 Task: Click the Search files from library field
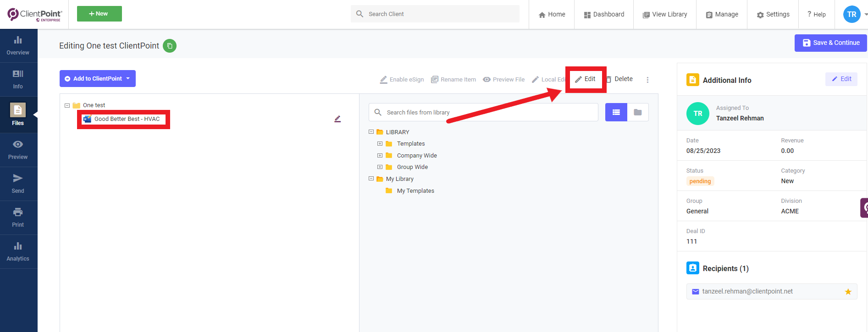click(x=483, y=112)
